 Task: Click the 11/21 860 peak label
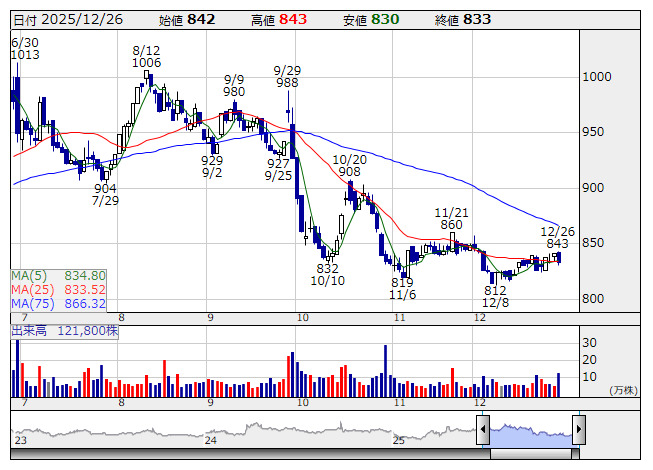tap(451, 219)
